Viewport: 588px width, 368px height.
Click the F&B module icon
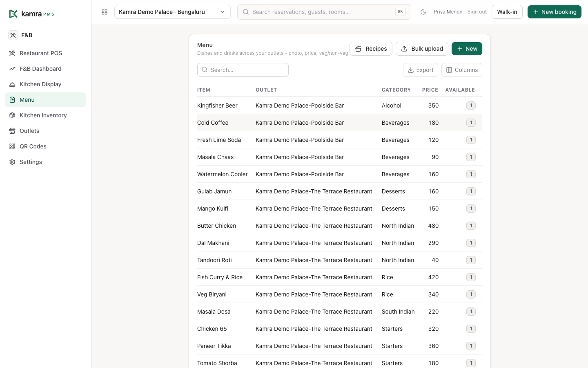[x=13, y=35]
